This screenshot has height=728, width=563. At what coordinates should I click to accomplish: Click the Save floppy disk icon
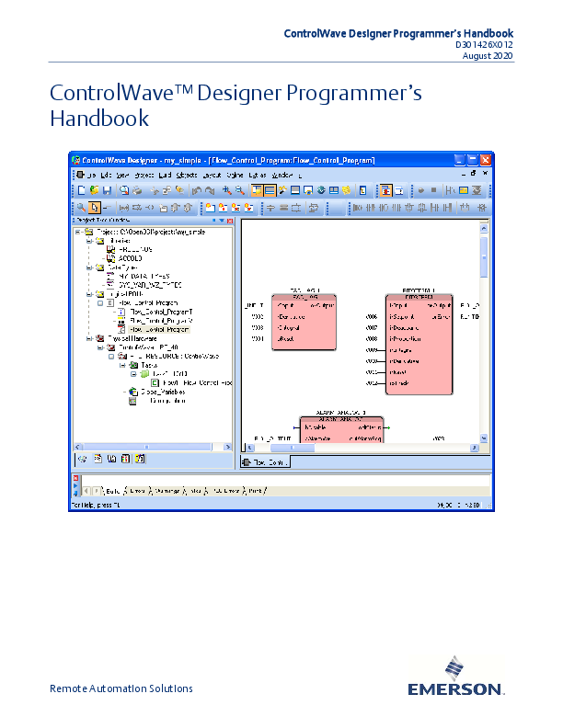pyautogui.click(x=107, y=190)
